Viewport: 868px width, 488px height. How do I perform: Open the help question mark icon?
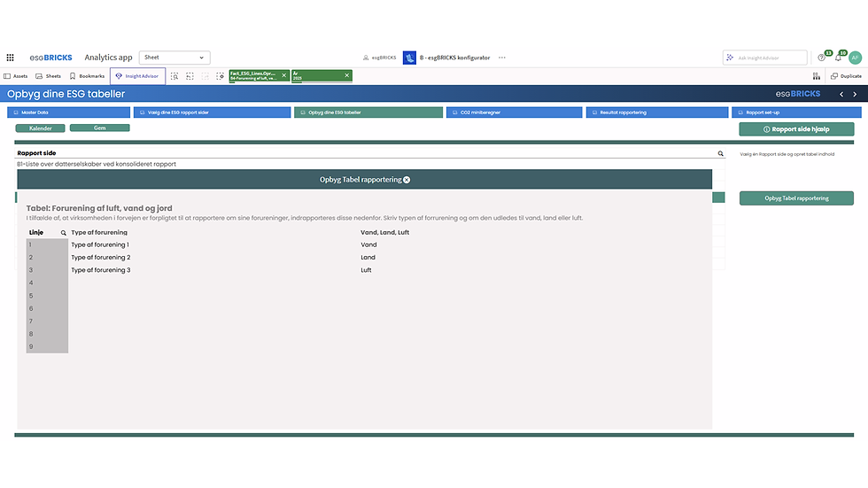coord(822,58)
